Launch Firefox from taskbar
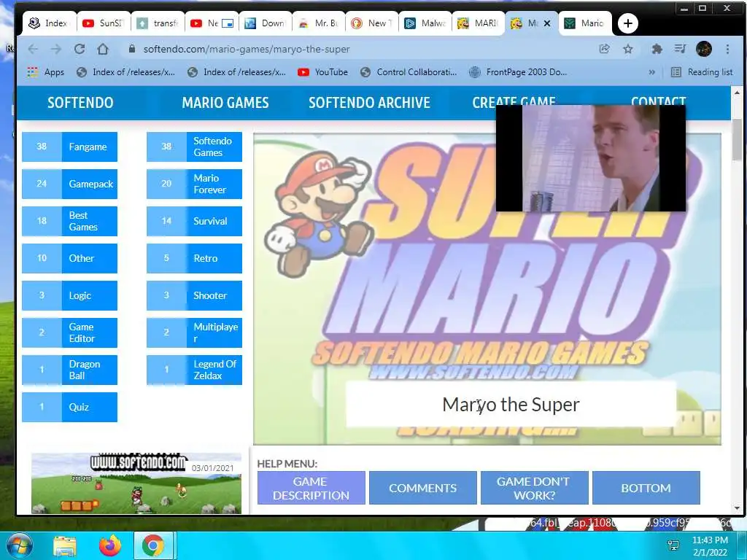Viewport: 747px width, 560px height. 110,546
